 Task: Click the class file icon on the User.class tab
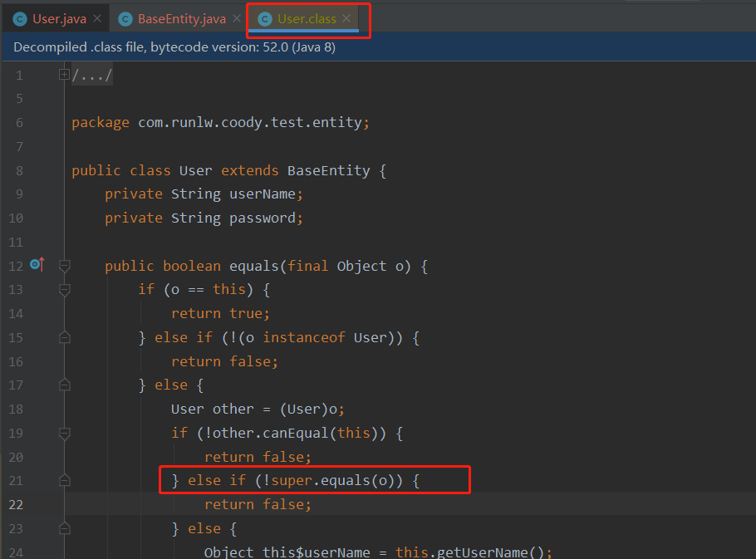click(x=265, y=17)
